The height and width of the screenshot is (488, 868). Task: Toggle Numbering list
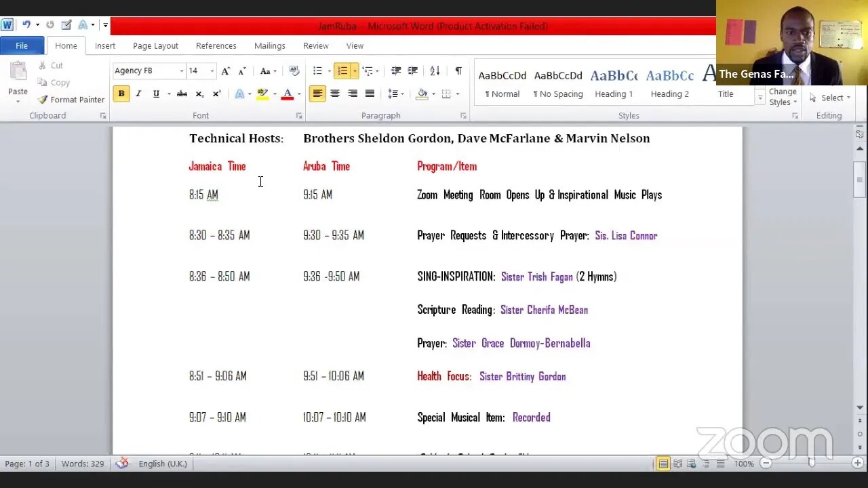[342, 70]
